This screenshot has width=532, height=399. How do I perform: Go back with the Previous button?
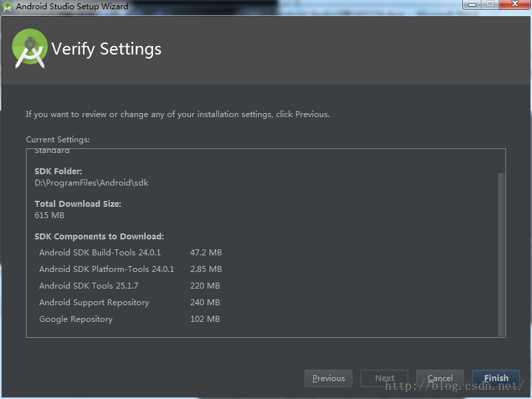pos(328,378)
